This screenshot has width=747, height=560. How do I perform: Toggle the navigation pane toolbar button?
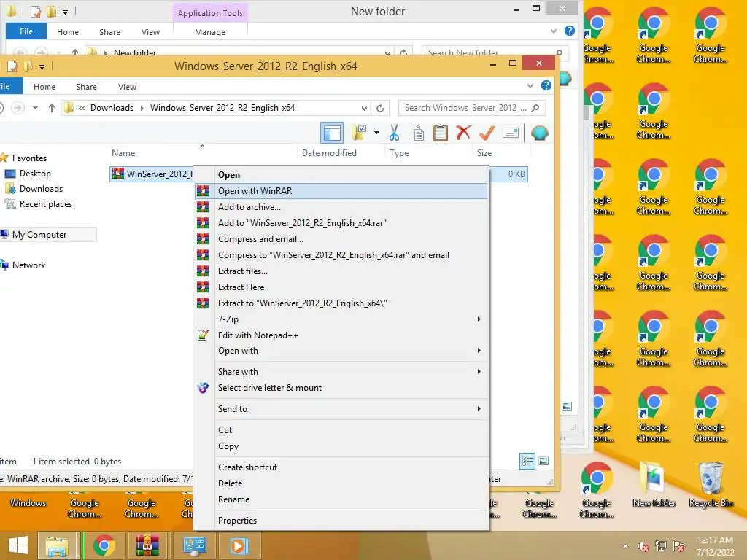pos(332,133)
